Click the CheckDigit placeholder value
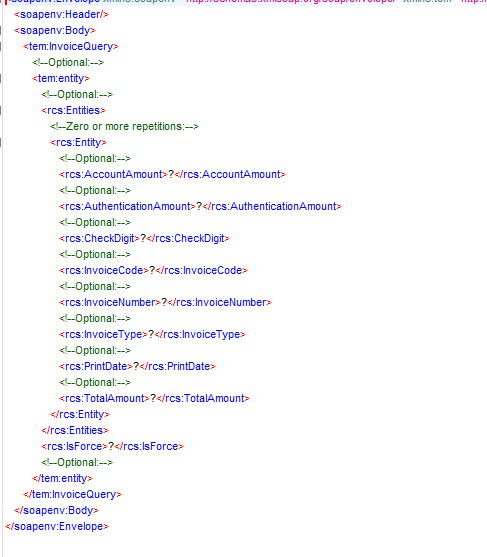The image size is (487, 557). click(143, 238)
